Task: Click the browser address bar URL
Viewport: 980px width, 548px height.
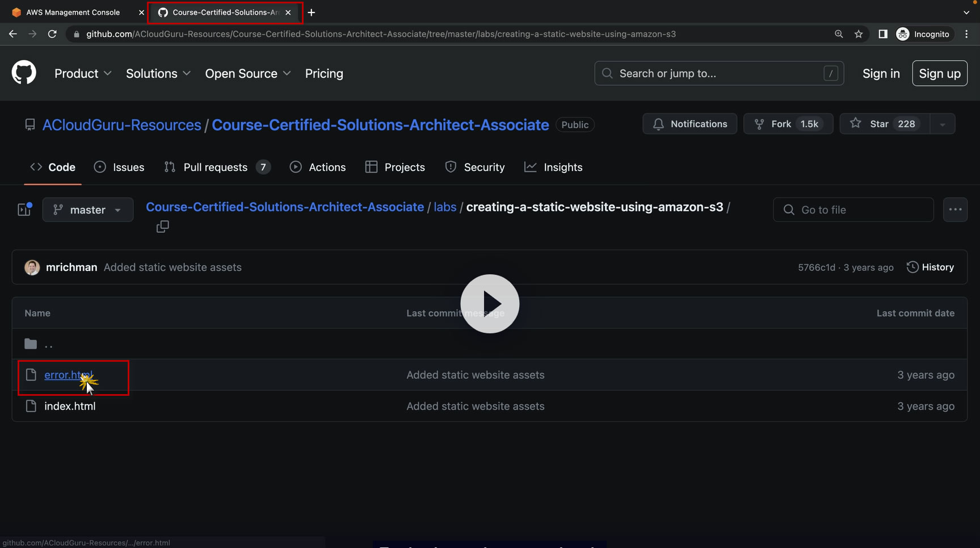Action: [x=381, y=34]
